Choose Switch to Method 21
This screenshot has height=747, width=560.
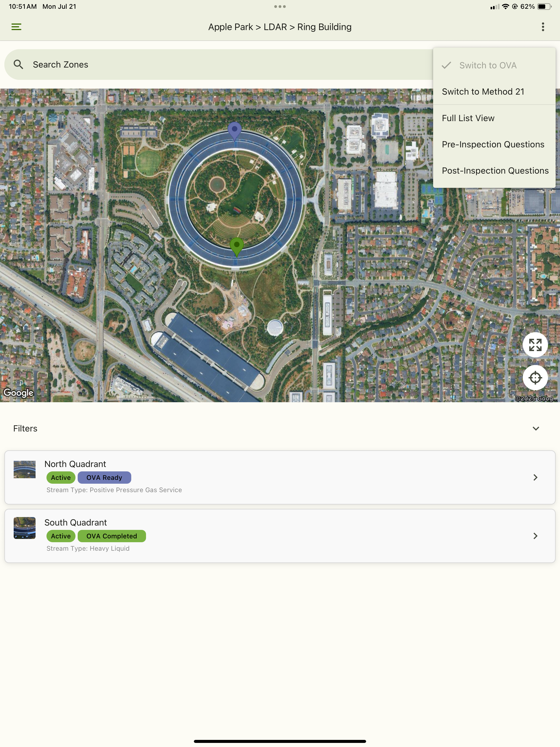coord(494,92)
